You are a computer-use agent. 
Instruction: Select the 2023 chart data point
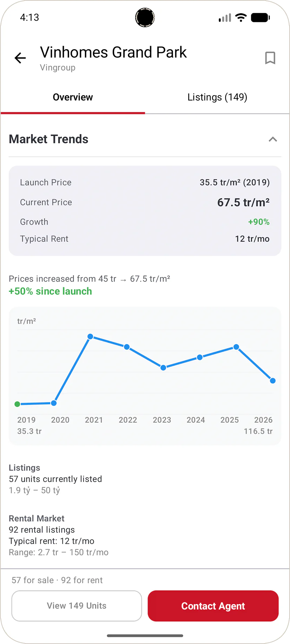(x=163, y=368)
